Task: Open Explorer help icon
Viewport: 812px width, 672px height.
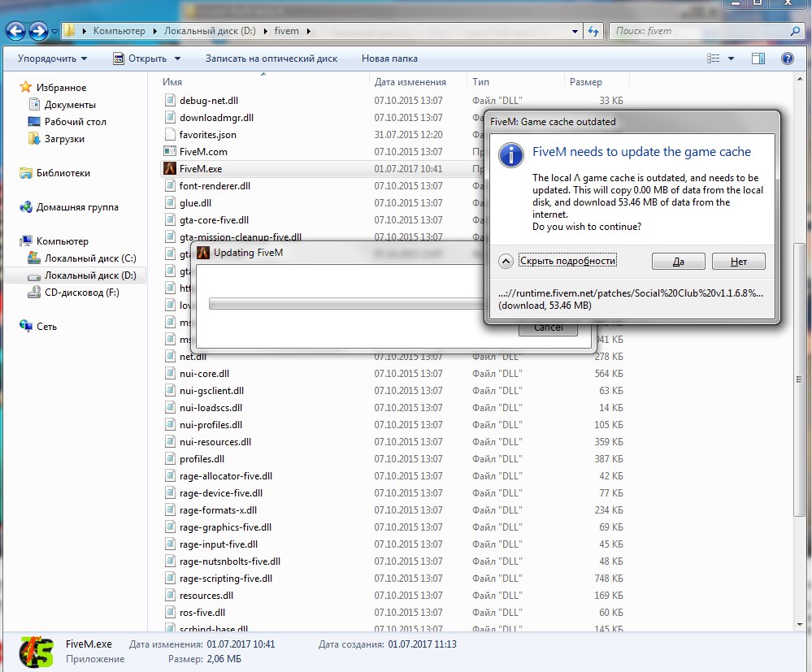Action: 787,59
